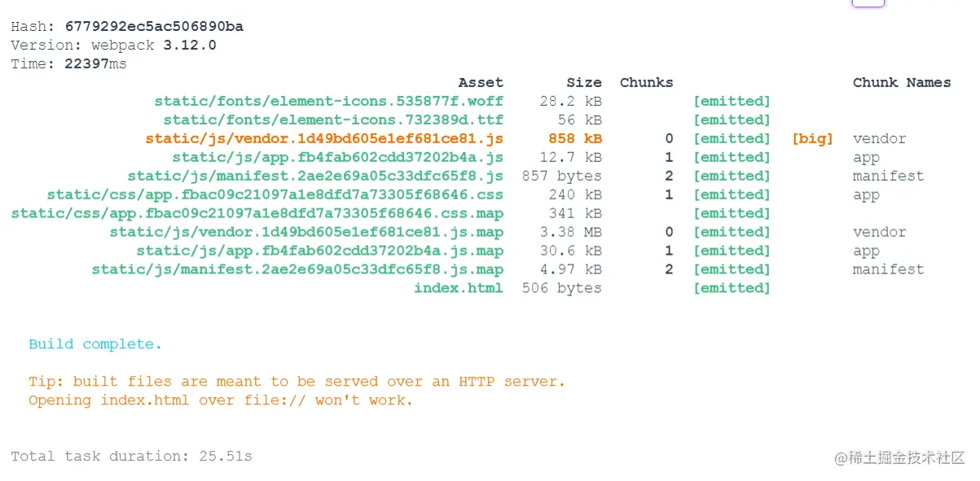Click the Total task duration line
The image size is (980, 481).
(x=131, y=457)
